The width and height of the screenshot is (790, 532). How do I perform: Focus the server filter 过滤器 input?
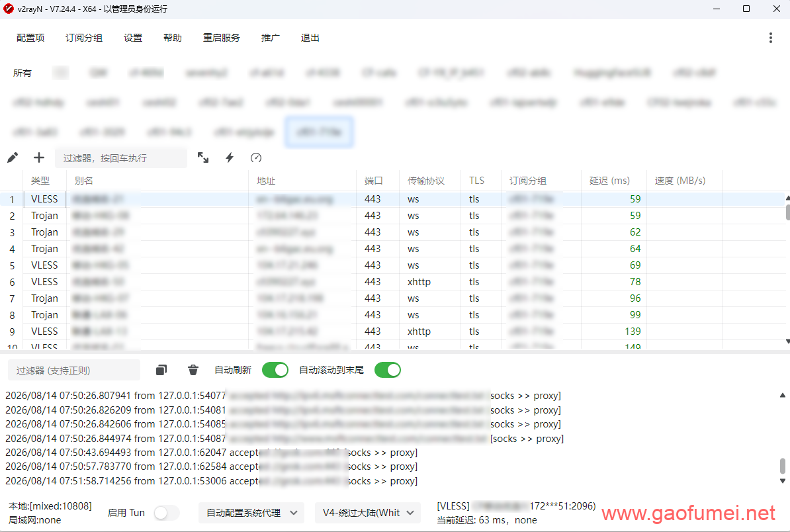click(x=120, y=158)
